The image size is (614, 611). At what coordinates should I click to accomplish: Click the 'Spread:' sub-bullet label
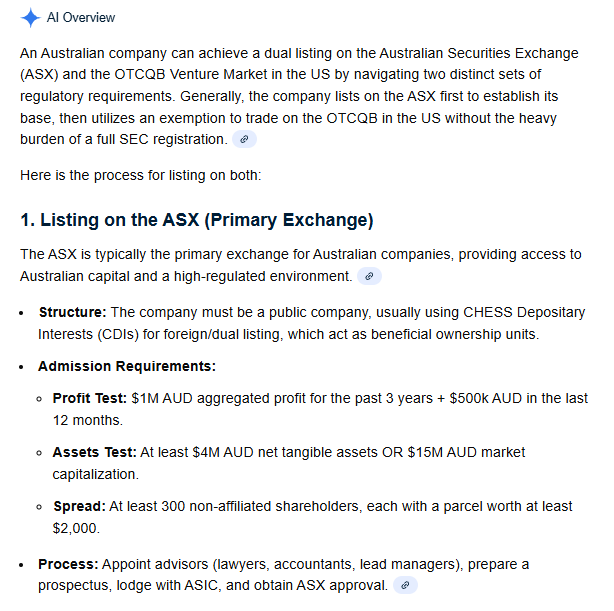(x=78, y=506)
